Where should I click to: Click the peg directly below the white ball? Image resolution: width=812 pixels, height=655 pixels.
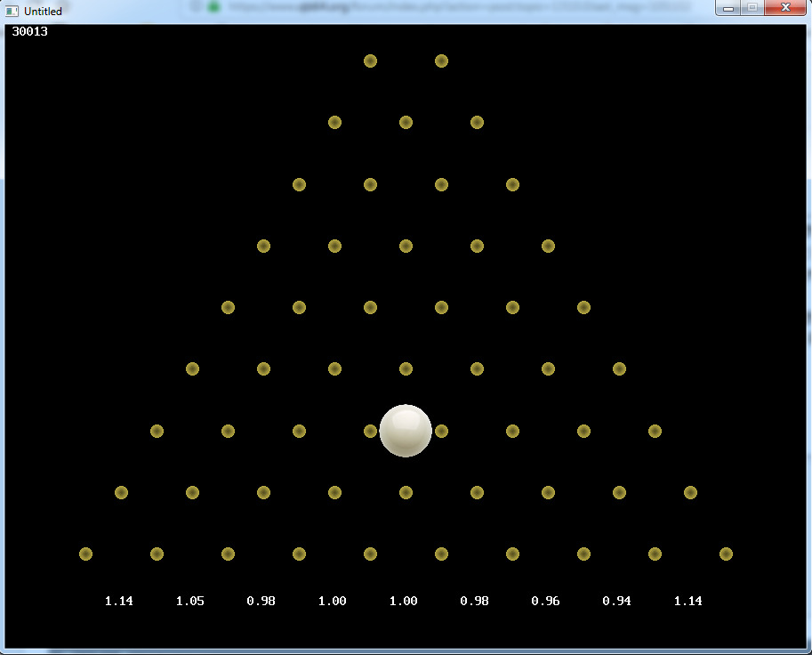click(406, 493)
